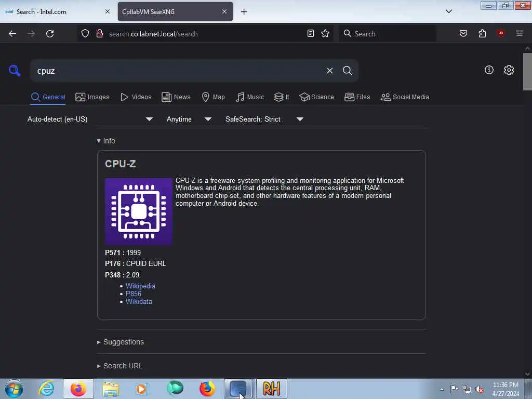Viewport: 532px width, 399px height.
Task: Open network status tray icon
Action: (467, 389)
